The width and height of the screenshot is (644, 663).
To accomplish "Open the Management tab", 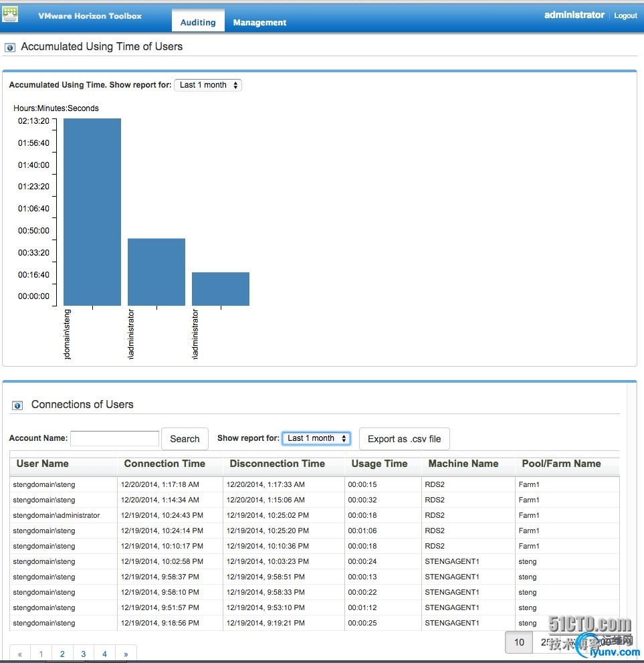I will coord(259,22).
